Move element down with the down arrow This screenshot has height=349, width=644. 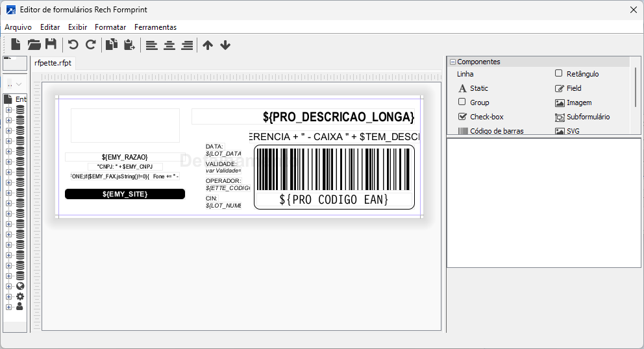point(225,45)
